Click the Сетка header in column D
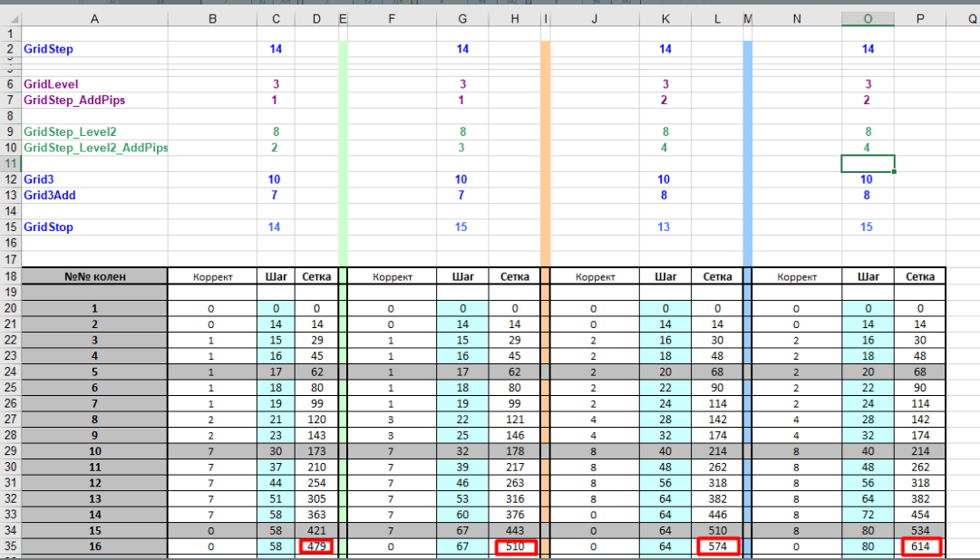Viewport: 980px width, 560px height. coord(316,276)
